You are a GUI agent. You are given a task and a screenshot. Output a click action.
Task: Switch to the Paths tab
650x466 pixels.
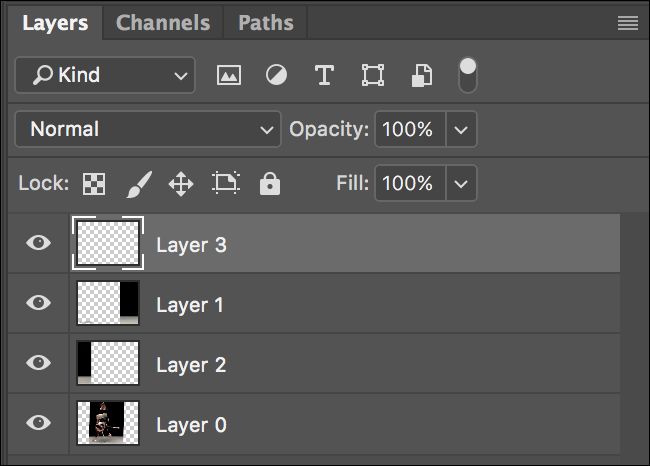coord(266,23)
